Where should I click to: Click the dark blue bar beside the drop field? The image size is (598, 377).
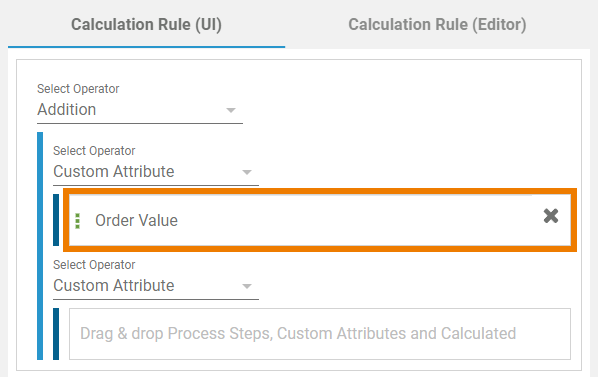pyautogui.click(x=56, y=334)
